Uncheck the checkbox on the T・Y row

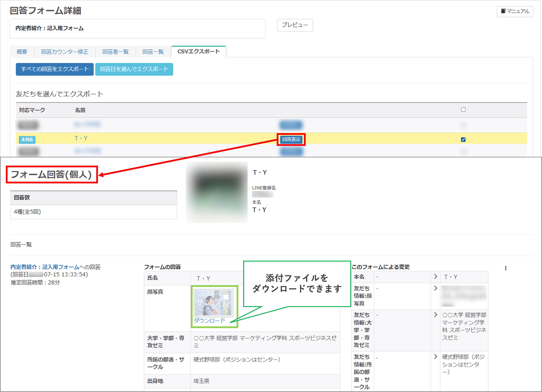coord(464,140)
